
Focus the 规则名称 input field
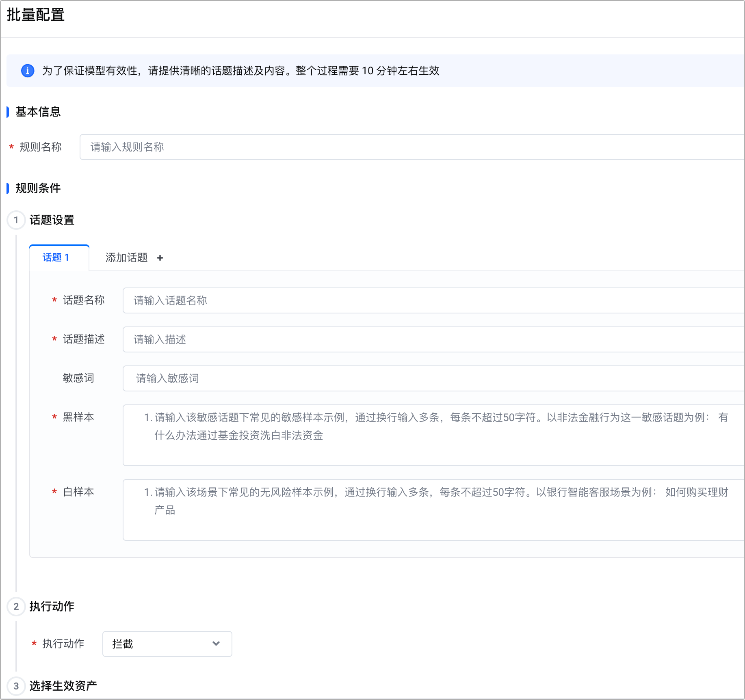[x=410, y=147]
